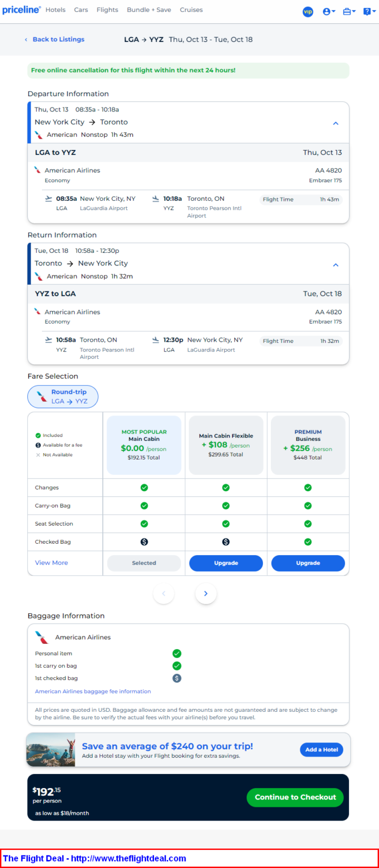This screenshot has width=379, height=868.
Task: Collapse the departure flight details chevron
Action: tap(335, 123)
